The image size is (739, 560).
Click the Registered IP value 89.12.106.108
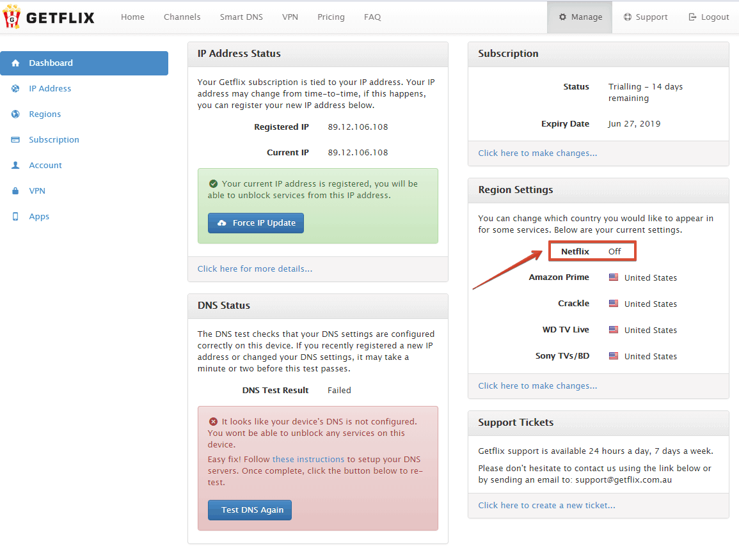point(358,127)
